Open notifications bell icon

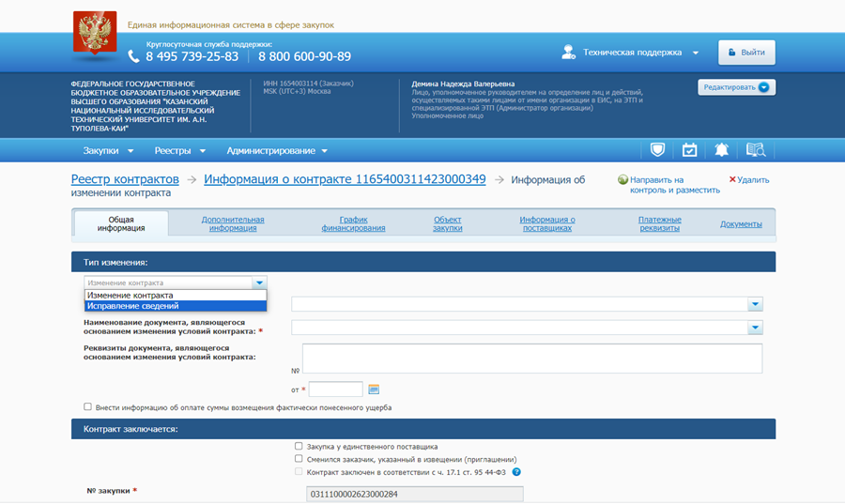coord(721,150)
